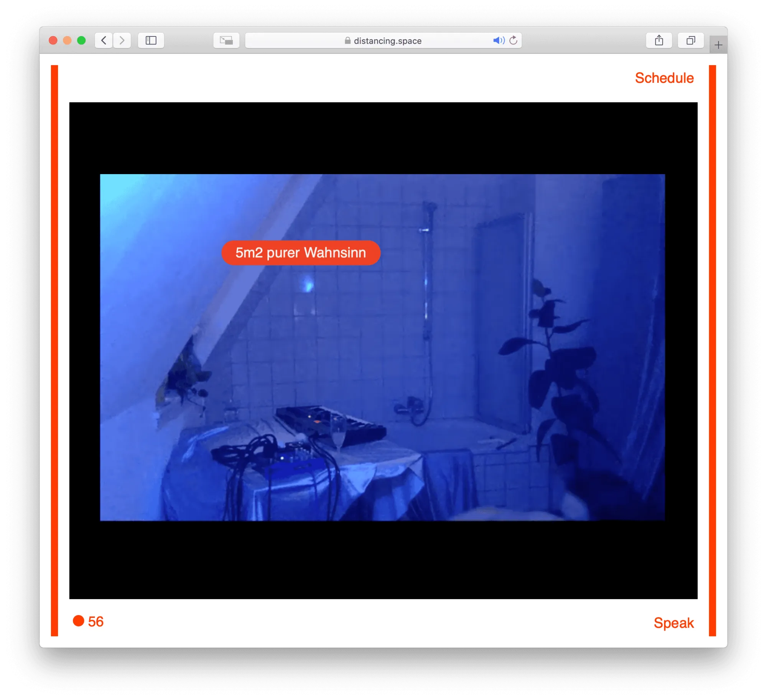Reload the distancing.space page
Viewport: 767px width, 700px height.
[514, 40]
